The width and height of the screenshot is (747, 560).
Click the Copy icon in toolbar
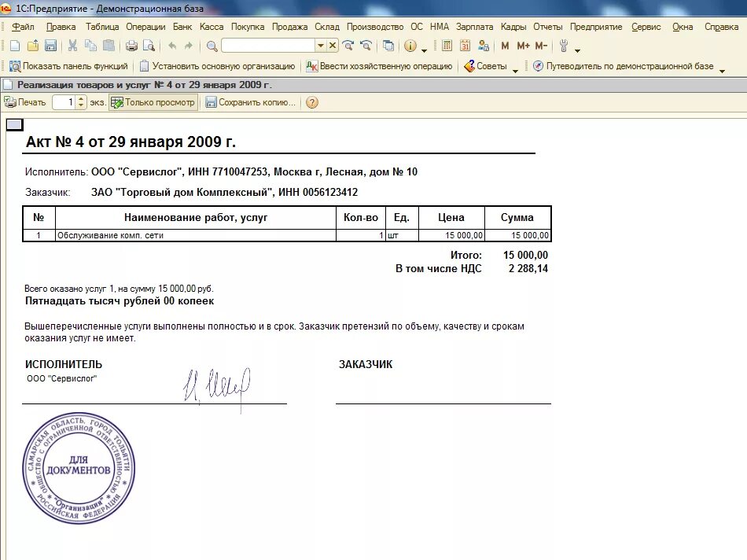[90, 46]
